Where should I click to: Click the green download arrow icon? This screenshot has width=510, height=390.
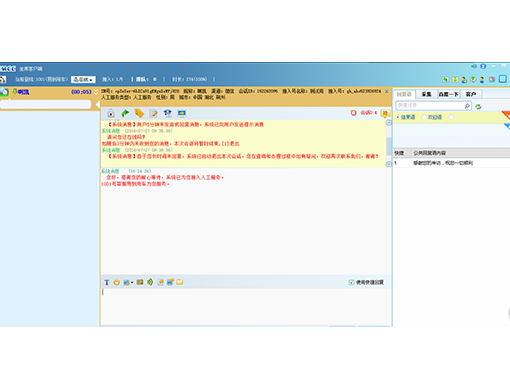473,79
